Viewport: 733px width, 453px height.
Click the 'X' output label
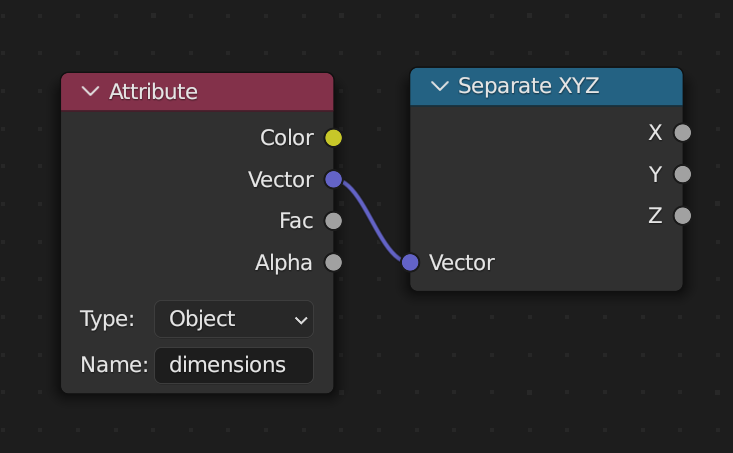pos(655,133)
